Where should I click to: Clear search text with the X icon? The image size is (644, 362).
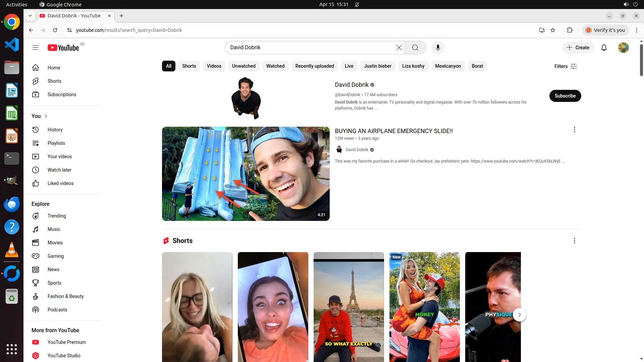pyautogui.click(x=399, y=48)
